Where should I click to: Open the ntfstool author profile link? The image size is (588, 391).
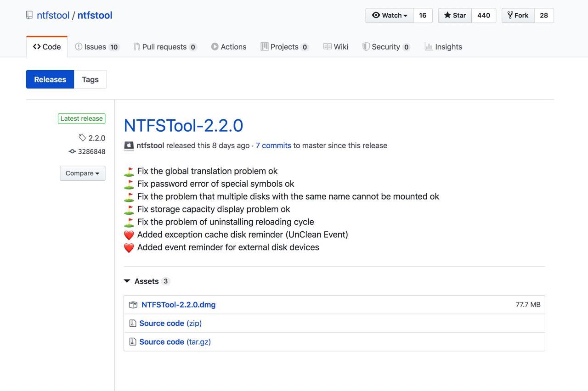(150, 145)
